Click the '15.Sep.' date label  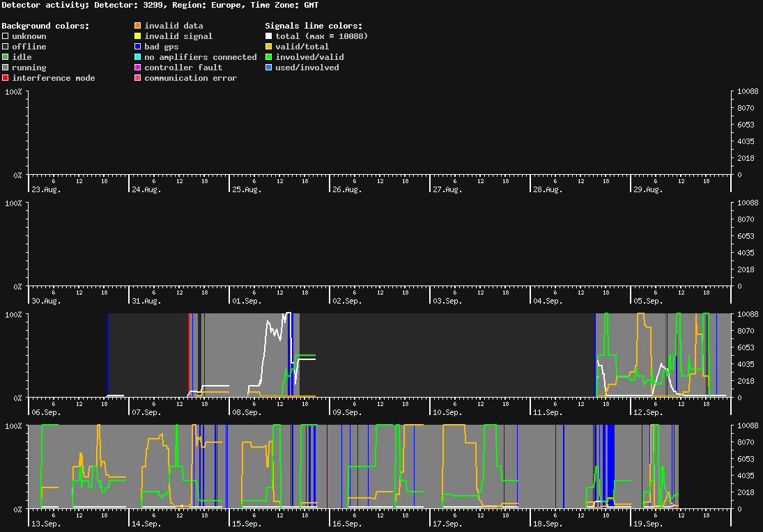247,524
